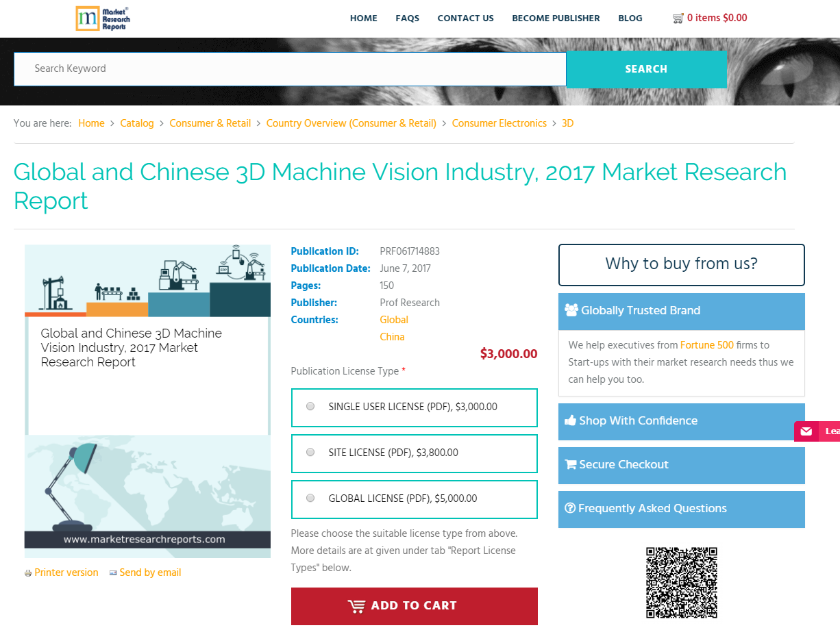Click the thumbs-up icon on Shop With Confidence
The image size is (840, 643).
click(570, 421)
